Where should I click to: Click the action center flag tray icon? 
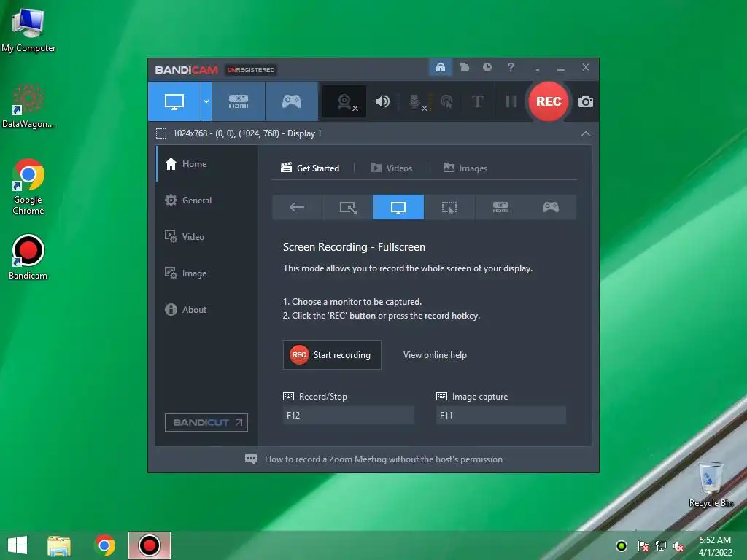coord(643,546)
